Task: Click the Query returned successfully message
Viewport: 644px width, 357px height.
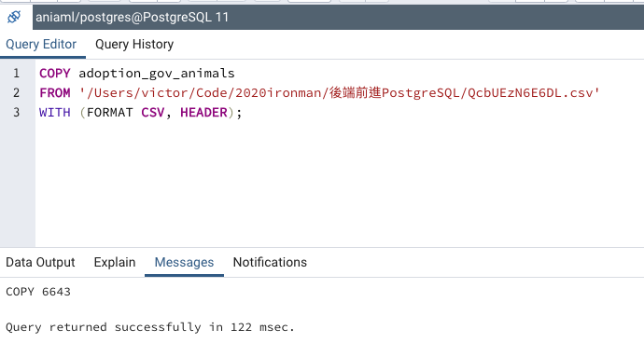Action: (x=150, y=327)
